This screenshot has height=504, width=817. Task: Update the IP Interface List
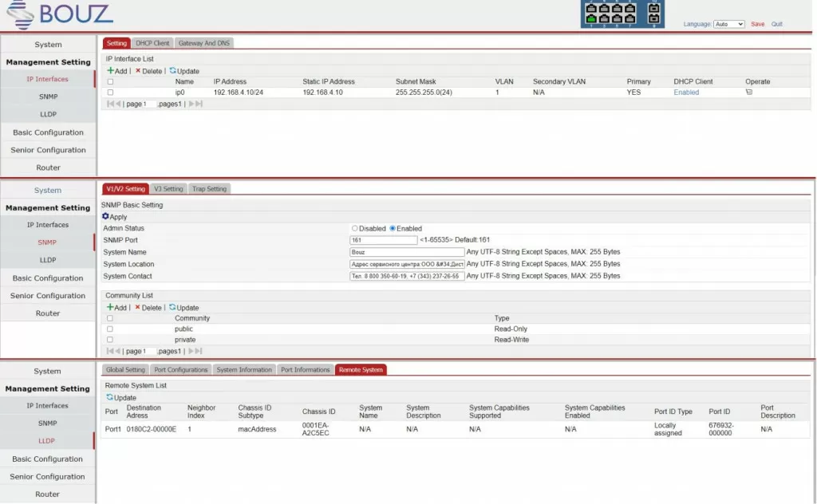click(x=184, y=71)
